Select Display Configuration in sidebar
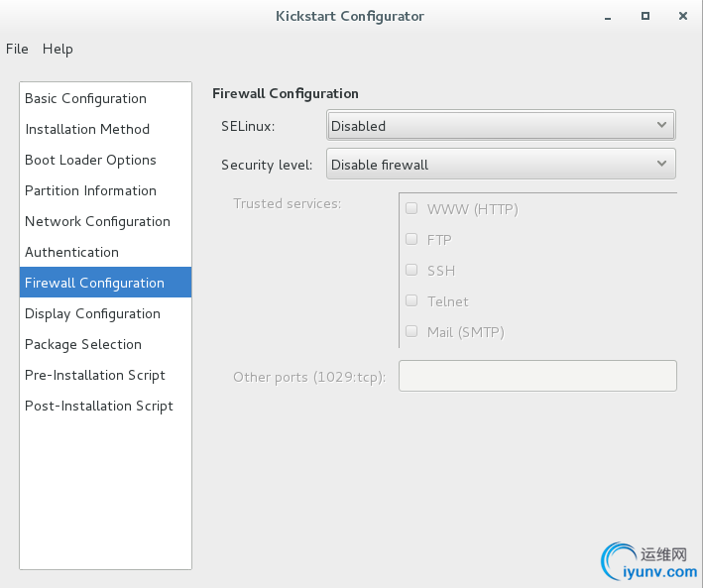703x588 pixels. pos(92,313)
